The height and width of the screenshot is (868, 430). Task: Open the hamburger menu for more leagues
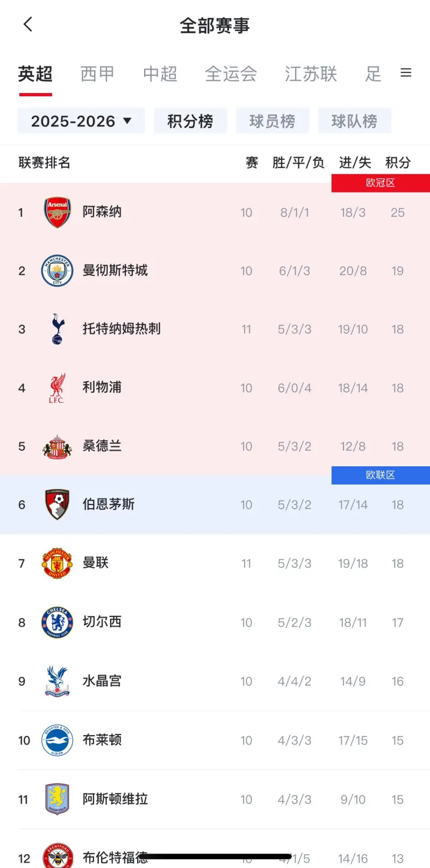click(x=406, y=73)
